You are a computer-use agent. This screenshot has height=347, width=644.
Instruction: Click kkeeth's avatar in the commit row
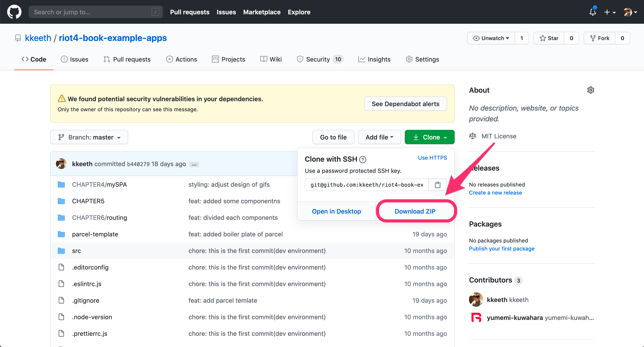pos(61,164)
